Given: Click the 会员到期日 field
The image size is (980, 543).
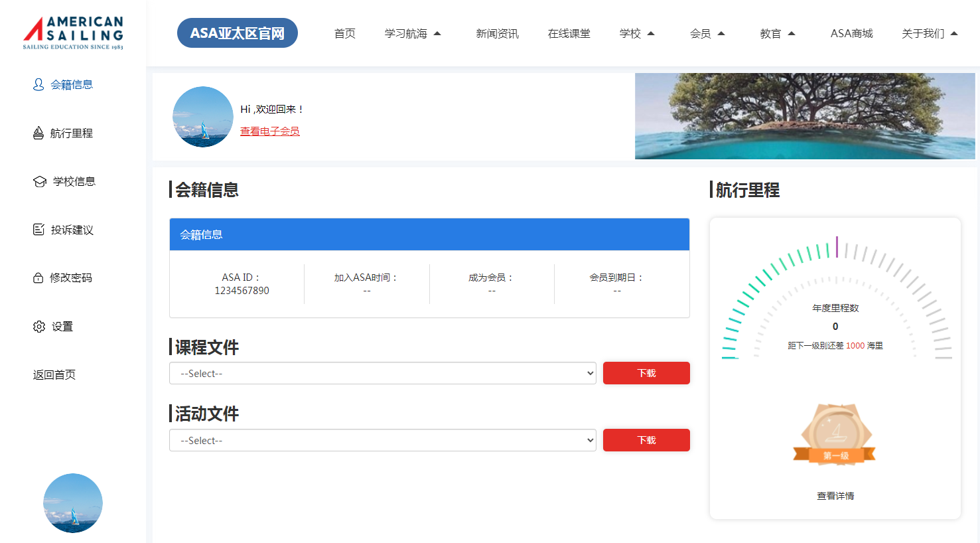Looking at the screenshot, I should [x=617, y=284].
